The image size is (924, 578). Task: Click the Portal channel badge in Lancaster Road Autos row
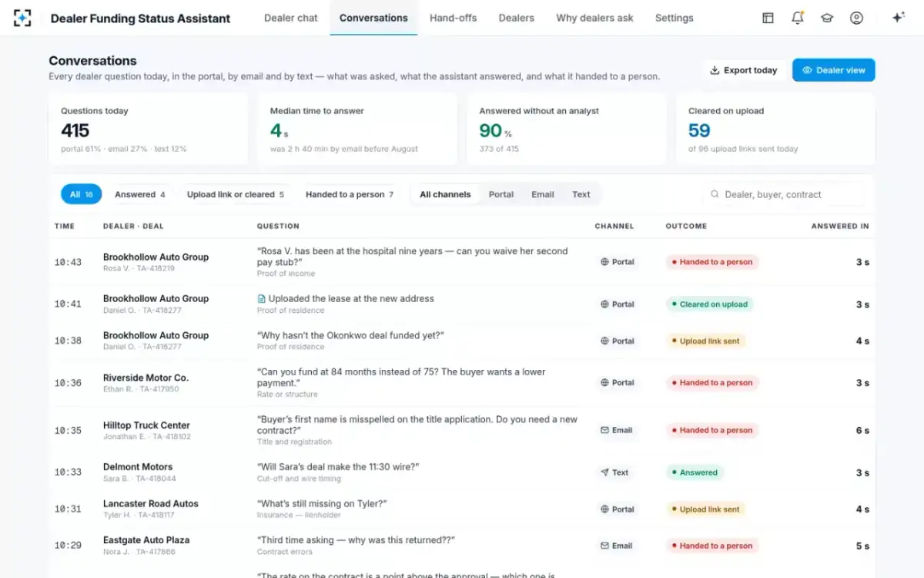pos(618,509)
